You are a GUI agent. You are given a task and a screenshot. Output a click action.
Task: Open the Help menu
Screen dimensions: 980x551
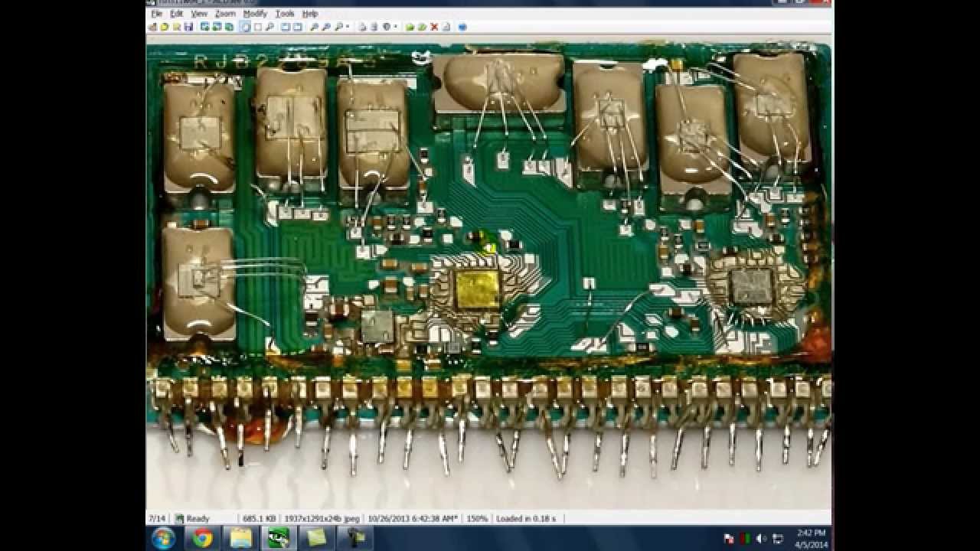310,14
